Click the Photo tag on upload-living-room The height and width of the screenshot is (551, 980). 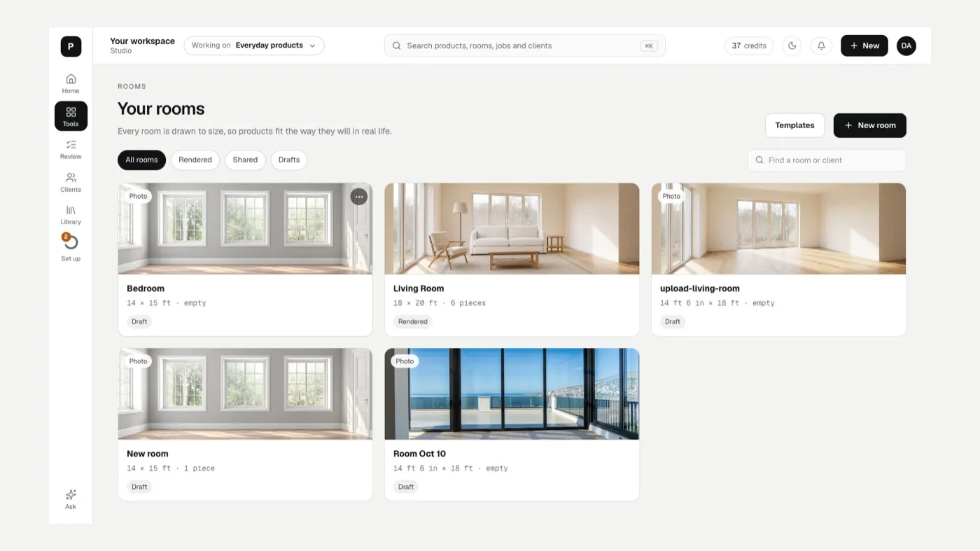pyautogui.click(x=671, y=196)
